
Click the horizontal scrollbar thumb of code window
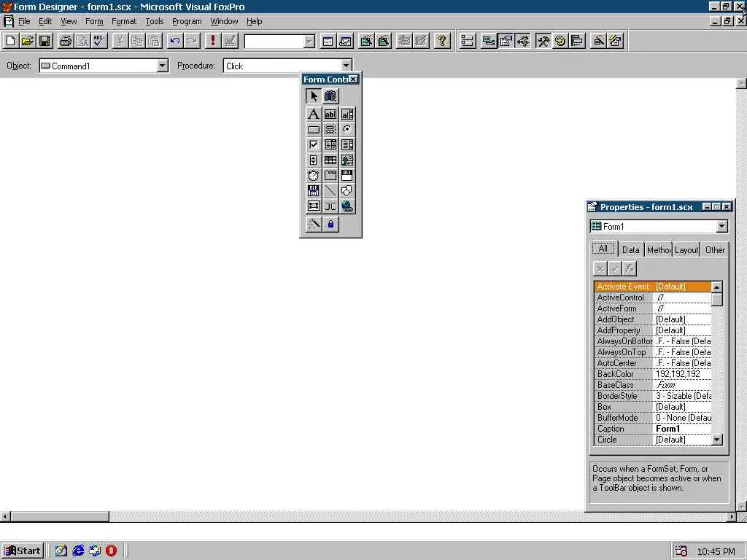(x=60, y=517)
